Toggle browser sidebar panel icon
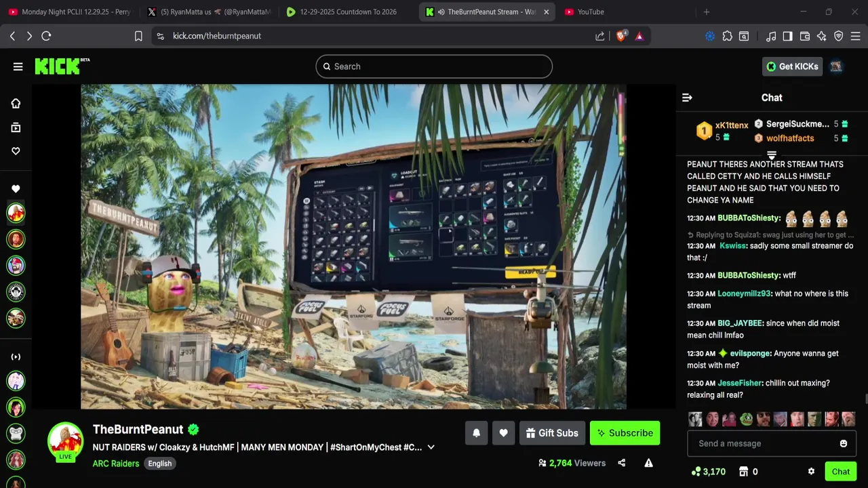 [x=787, y=36]
